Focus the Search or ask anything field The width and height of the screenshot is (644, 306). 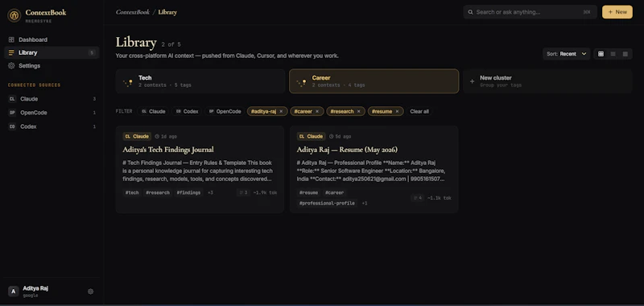click(x=530, y=12)
